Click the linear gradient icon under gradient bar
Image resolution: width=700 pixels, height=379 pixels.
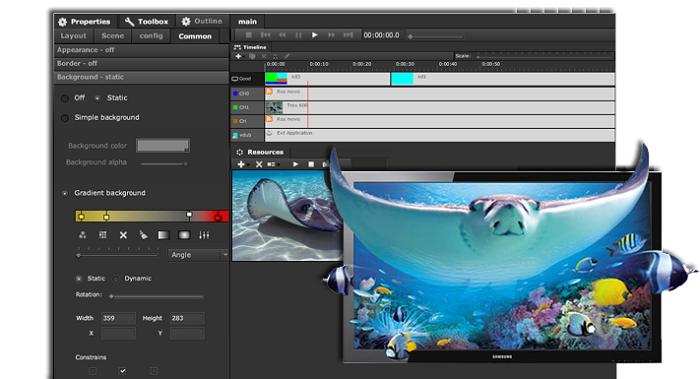163,235
